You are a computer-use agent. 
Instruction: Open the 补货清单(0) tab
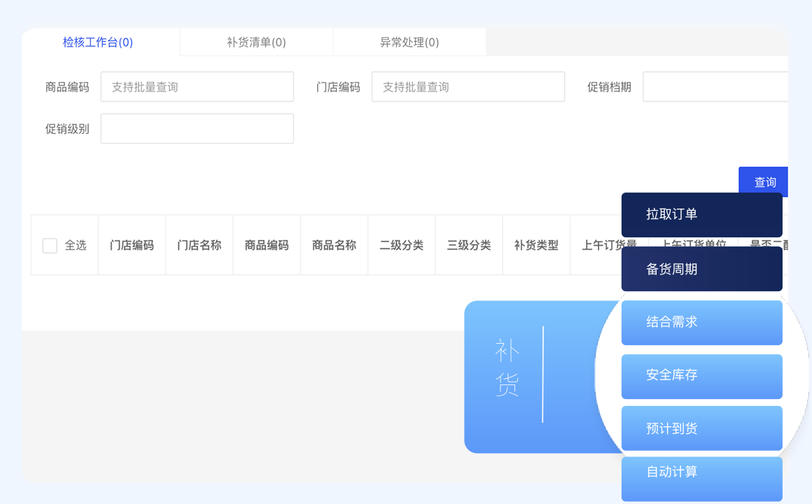click(x=256, y=42)
